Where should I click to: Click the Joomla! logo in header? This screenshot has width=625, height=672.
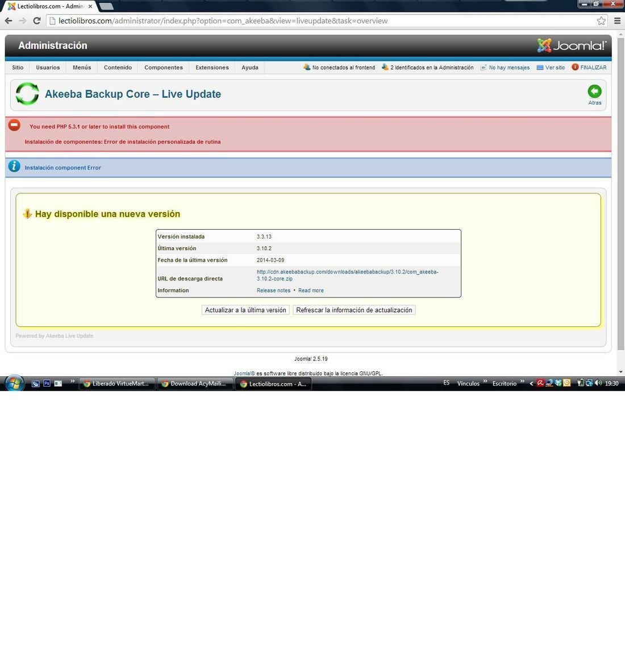572,45
